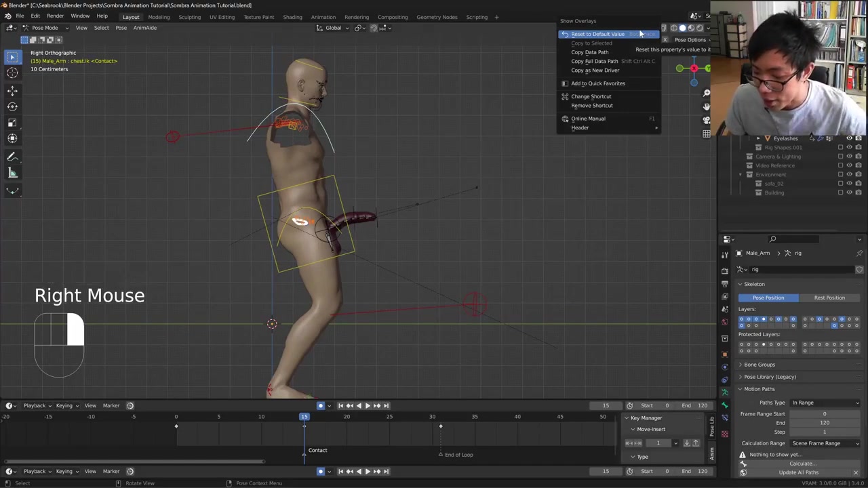Click the 'Update All Paths' button
Screen dimensions: 868x488
[x=798, y=472]
